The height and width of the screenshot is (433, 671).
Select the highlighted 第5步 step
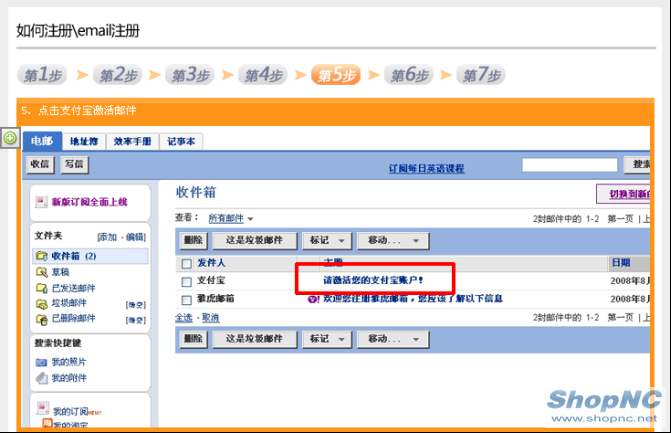tap(336, 75)
